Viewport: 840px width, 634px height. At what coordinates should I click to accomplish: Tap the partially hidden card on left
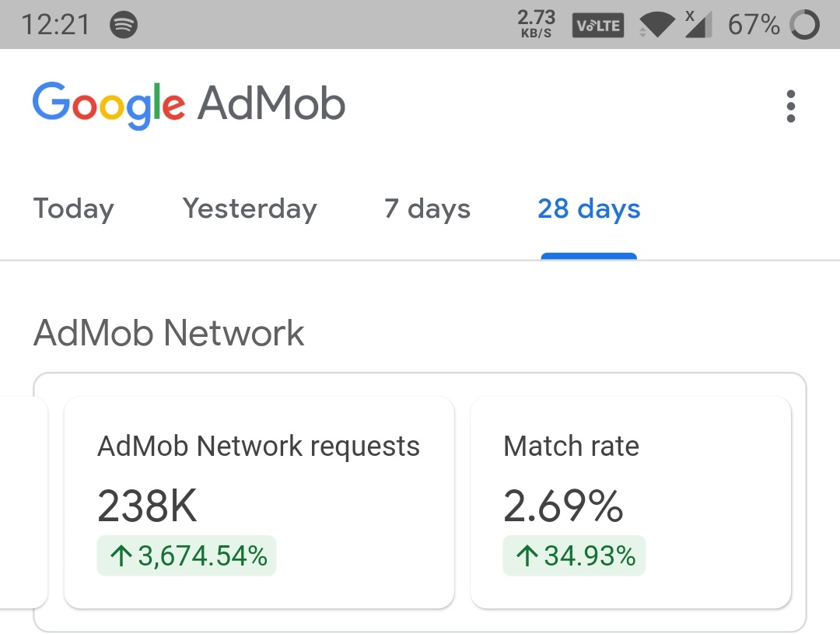(x=23, y=502)
